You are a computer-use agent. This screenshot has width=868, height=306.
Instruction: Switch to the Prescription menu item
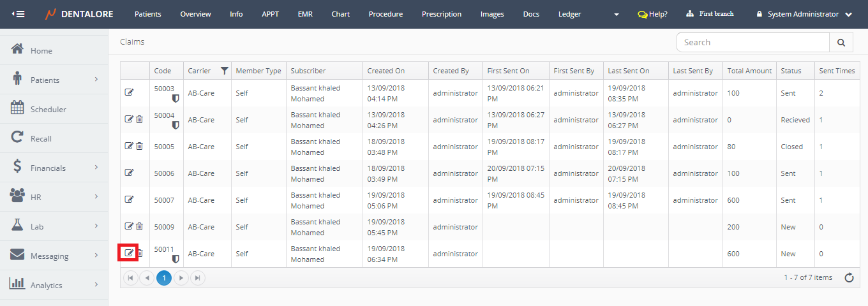[x=442, y=14]
